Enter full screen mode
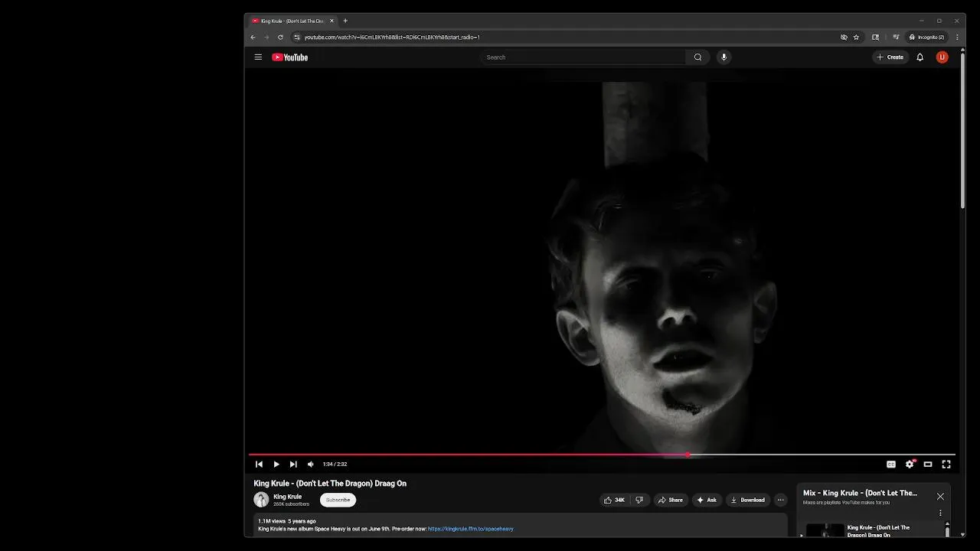The width and height of the screenshot is (980, 551). pyautogui.click(x=946, y=465)
